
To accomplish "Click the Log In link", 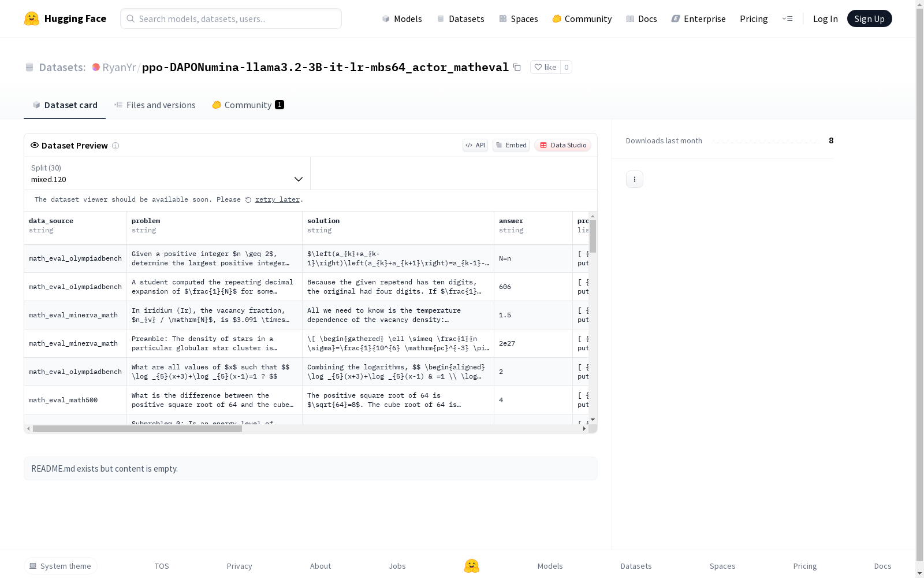I will (x=825, y=18).
